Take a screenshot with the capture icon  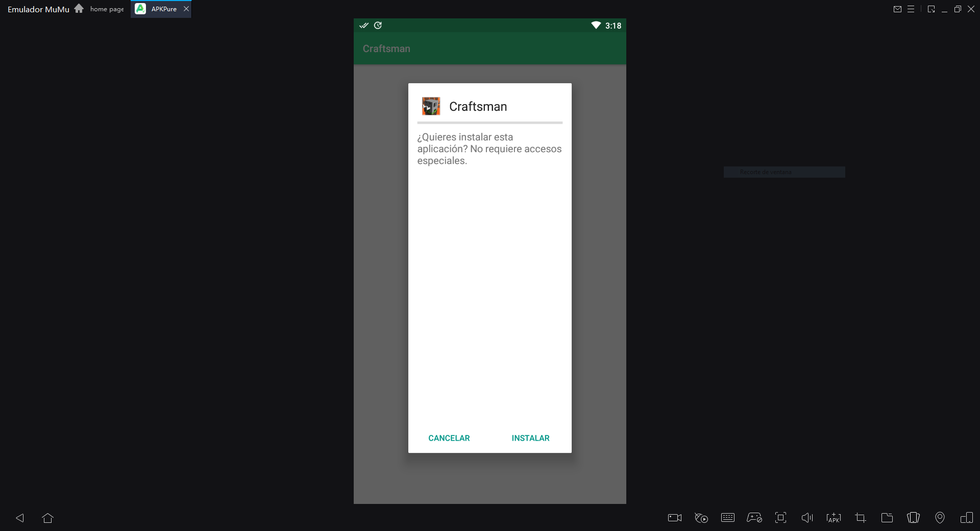click(780, 518)
